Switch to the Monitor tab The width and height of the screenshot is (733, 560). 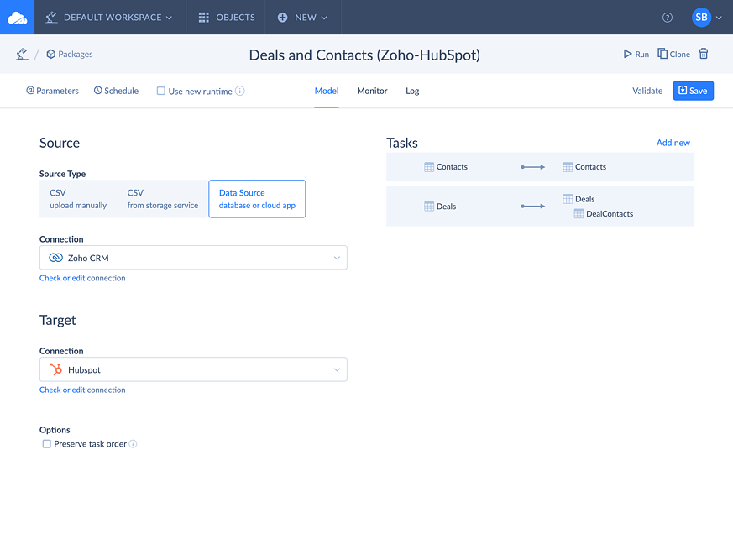click(372, 91)
